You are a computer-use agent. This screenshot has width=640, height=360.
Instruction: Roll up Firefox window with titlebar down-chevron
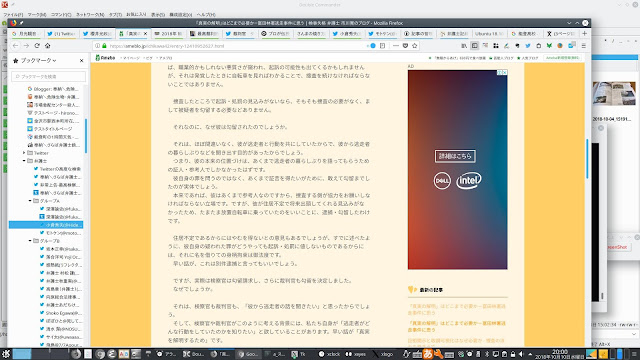click(x=569, y=23)
